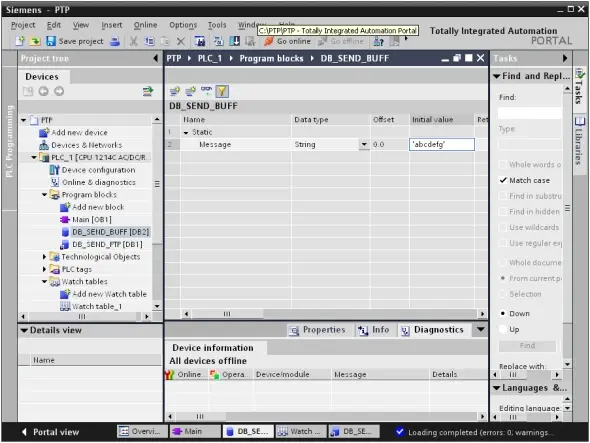
Task: Click the yellow filter icon above DB_SEND_BUFF
Action: [x=222, y=91]
